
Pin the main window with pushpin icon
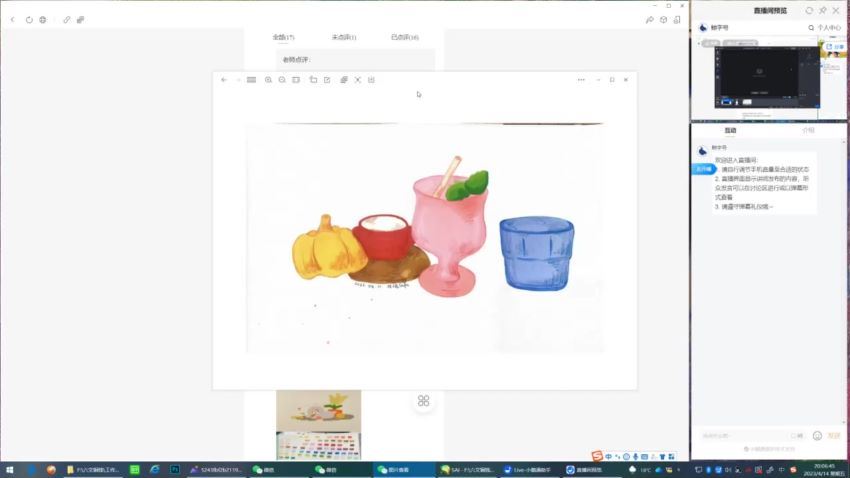click(649, 20)
